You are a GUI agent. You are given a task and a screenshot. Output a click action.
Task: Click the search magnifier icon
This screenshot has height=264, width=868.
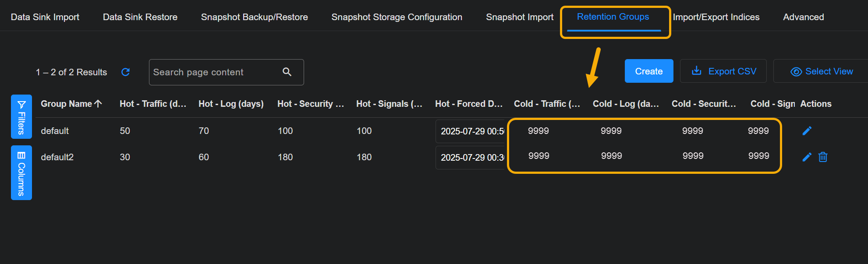click(x=287, y=72)
